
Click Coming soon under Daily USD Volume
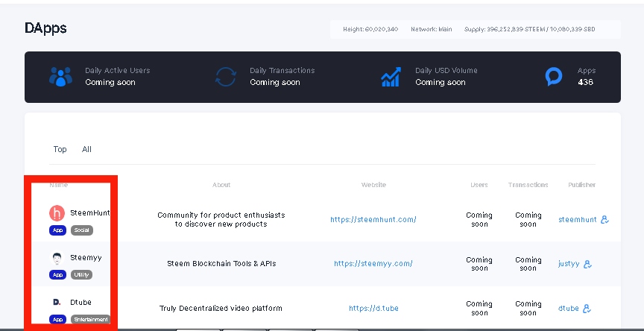pyautogui.click(x=441, y=82)
